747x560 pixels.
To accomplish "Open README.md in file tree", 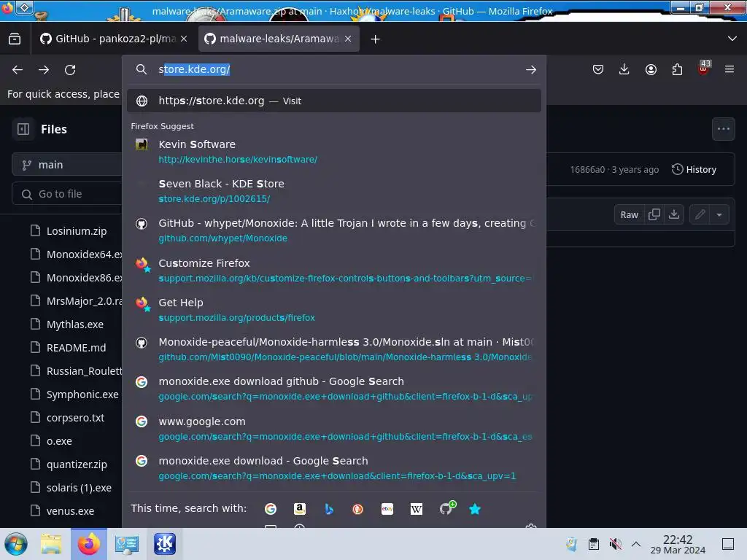I will point(76,348).
